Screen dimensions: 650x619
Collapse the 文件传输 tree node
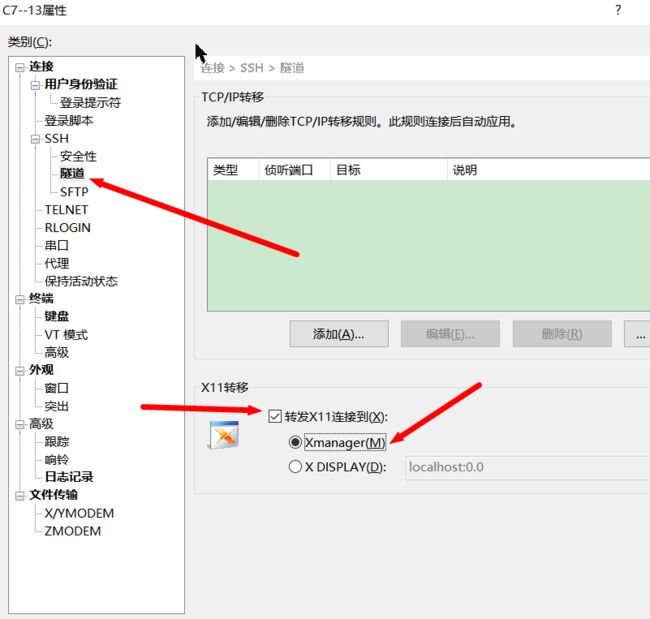point(19,495)
